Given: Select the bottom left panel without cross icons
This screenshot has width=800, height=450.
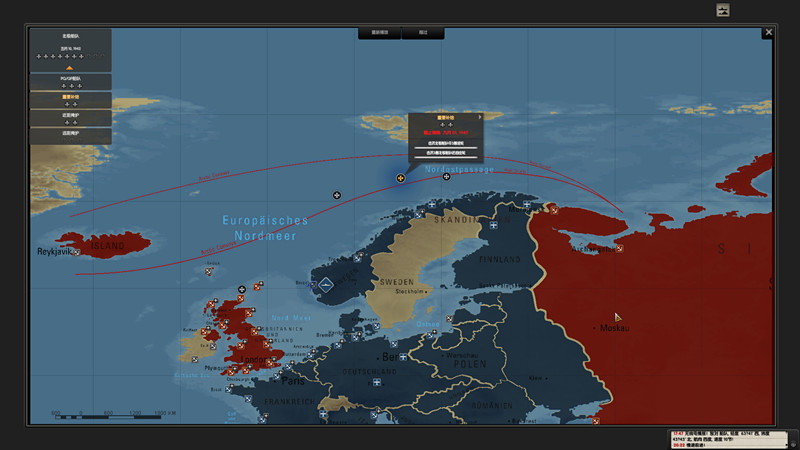Looking at the screenshot, I should [x=70, y=136].
